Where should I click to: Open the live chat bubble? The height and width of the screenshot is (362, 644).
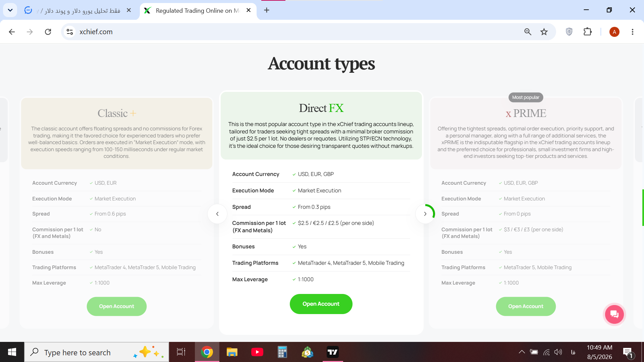pos(614,314)
